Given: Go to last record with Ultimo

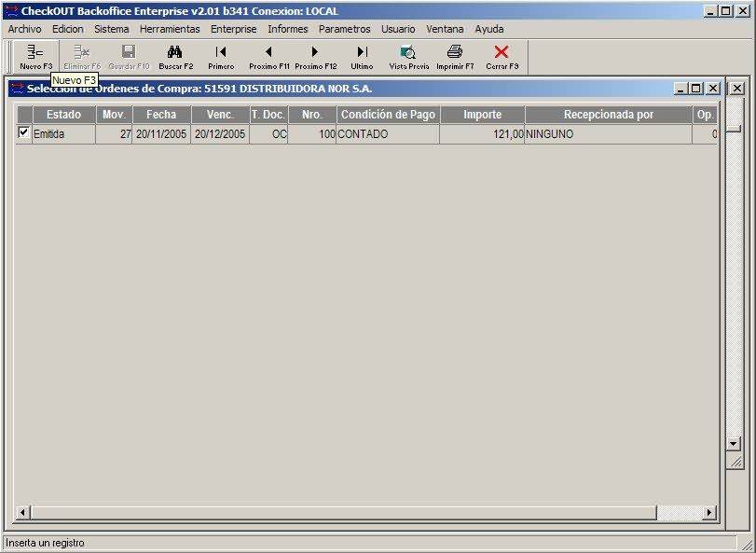Looking at the screenshot, I should pos(362,57).
